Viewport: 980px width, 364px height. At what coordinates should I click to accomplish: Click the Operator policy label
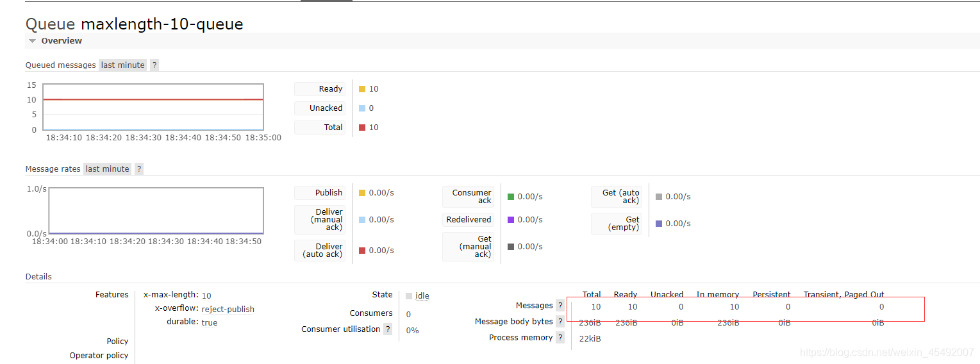[99, 356]
